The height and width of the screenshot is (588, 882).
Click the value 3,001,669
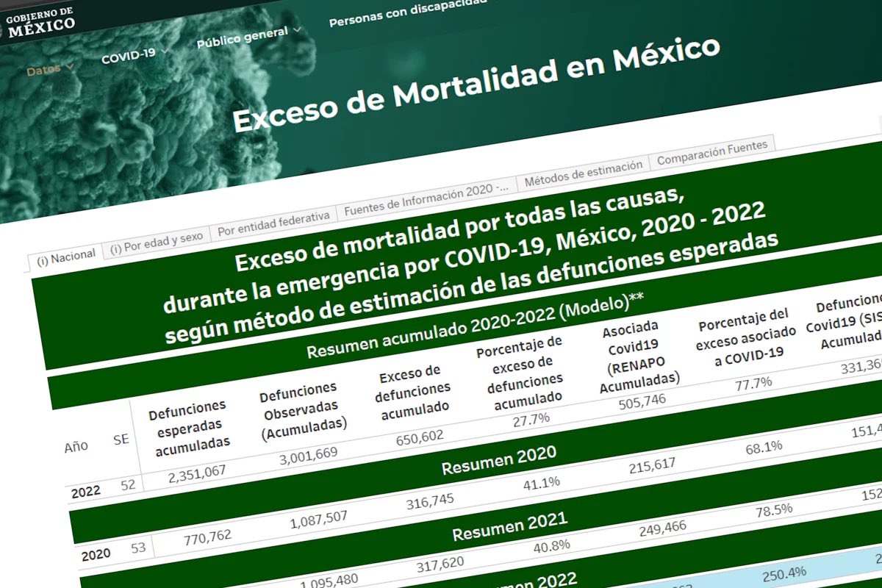point(309,457)
